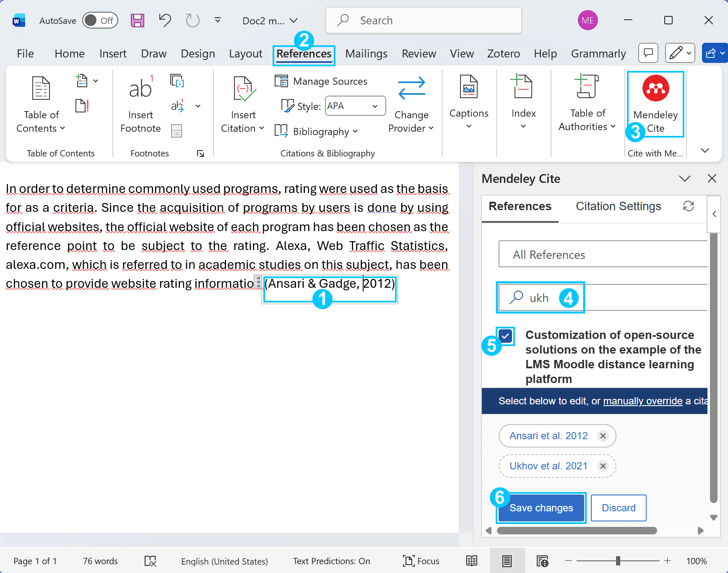The image size is (728, 573).
Task: Click the Show Notes icon
Action: (177, 131)
